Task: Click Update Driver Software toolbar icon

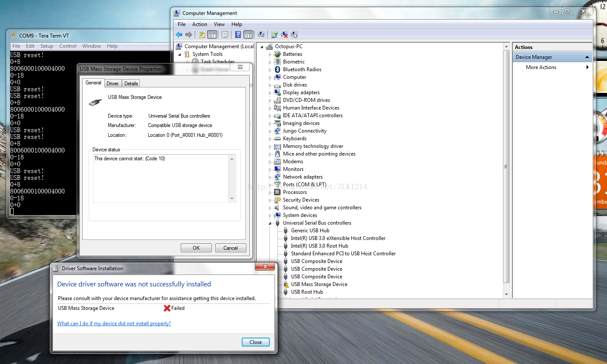Action: [x=275, y=35]
